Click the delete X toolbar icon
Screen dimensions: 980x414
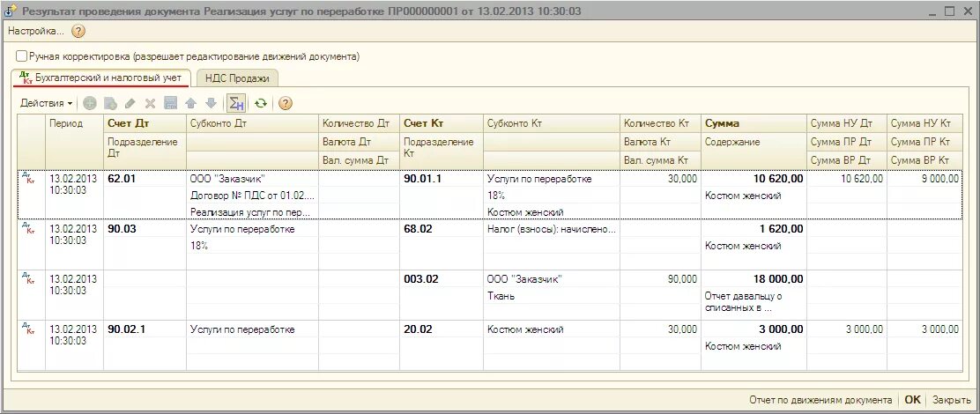(x=150, y=103)
